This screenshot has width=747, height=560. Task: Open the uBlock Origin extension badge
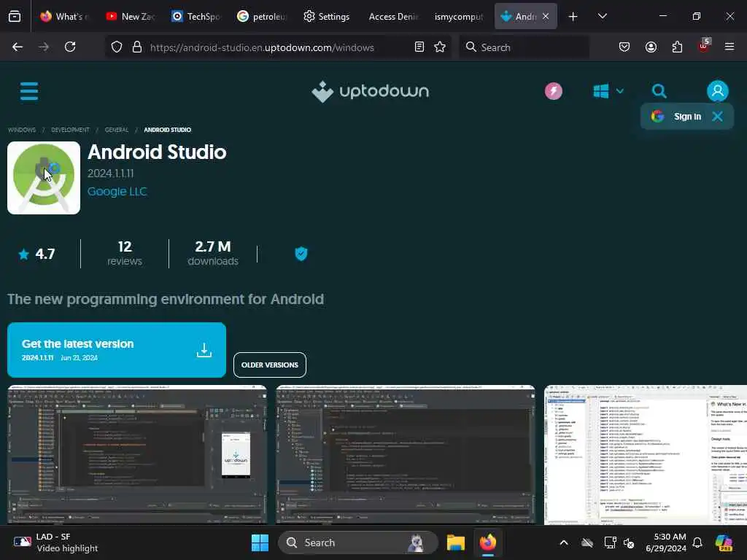point(704,46)
